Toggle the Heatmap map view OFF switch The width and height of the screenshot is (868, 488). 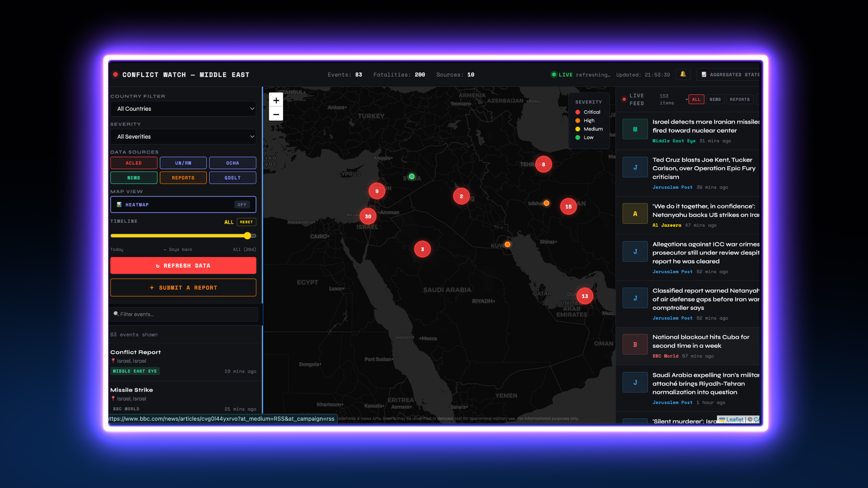tap(242, 205)
